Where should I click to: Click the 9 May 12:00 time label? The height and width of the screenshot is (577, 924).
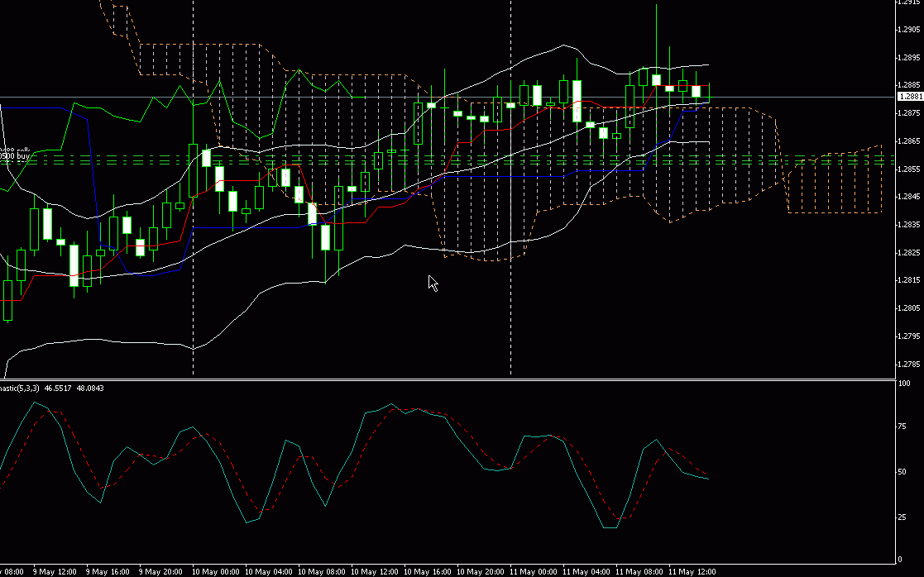pyautogui.click(x=55, y=572)
